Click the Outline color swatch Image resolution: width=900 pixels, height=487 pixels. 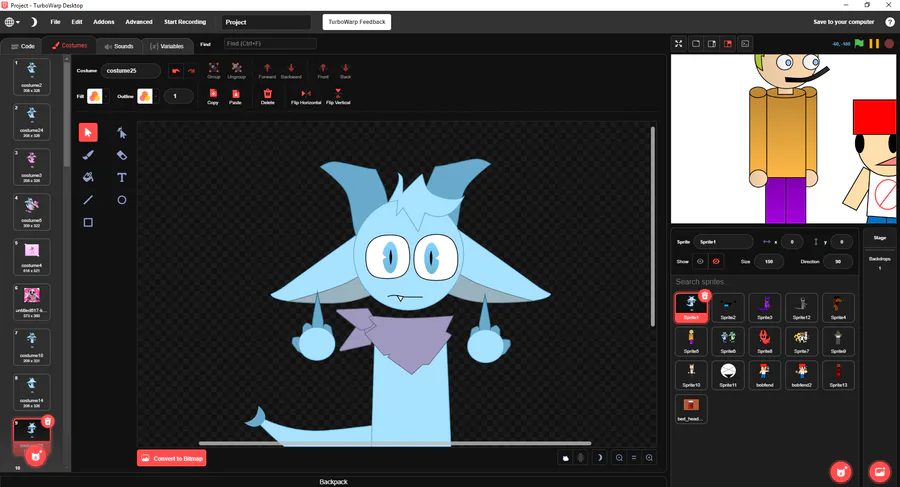(x=145, y=96)
